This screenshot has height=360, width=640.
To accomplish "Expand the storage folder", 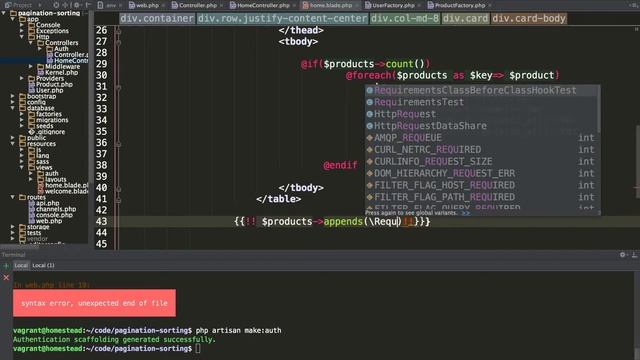I will (x=13, y=227).
